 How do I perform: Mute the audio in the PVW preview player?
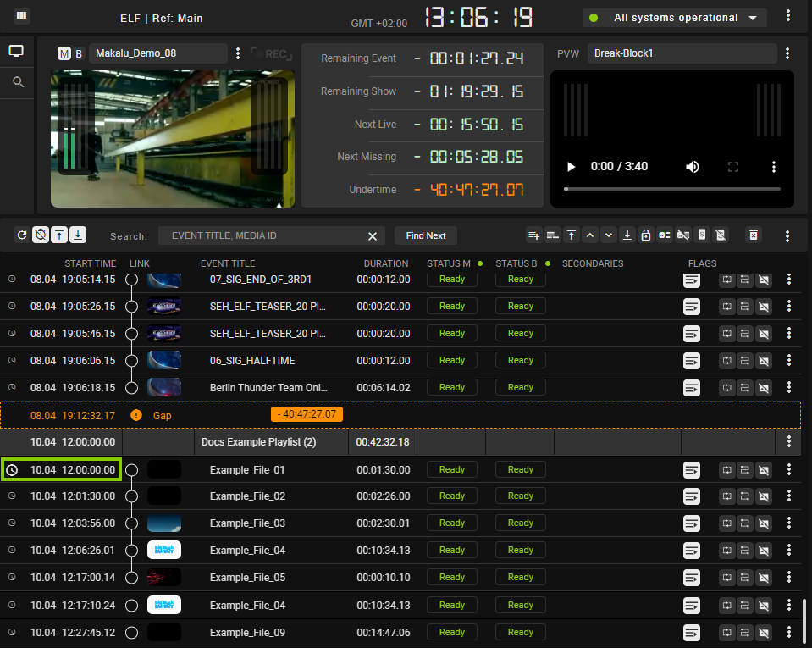tap(693, 167)
